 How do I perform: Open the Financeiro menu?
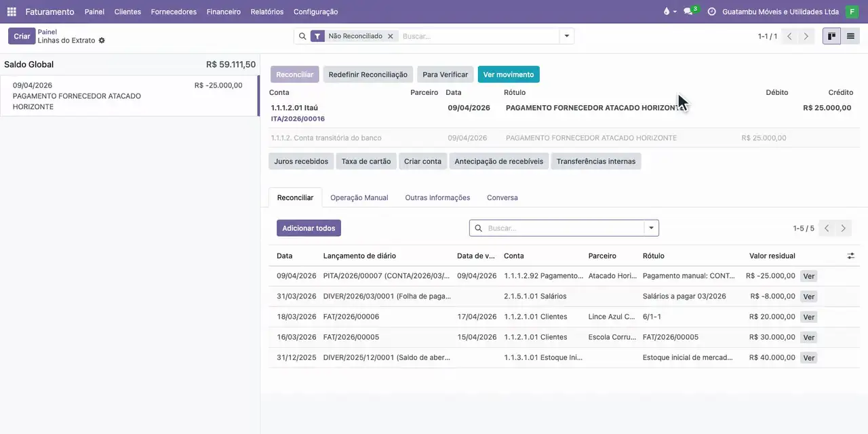coord(223,12)
